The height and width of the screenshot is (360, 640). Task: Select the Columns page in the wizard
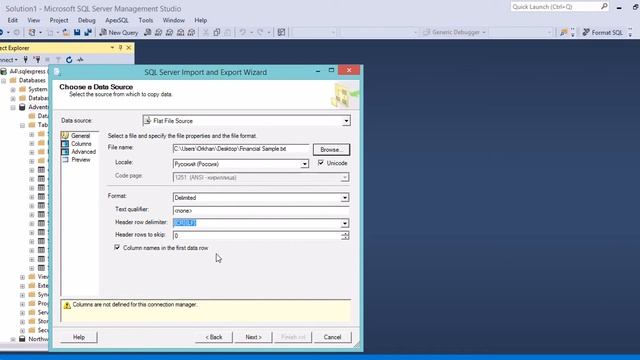(81, 144)
